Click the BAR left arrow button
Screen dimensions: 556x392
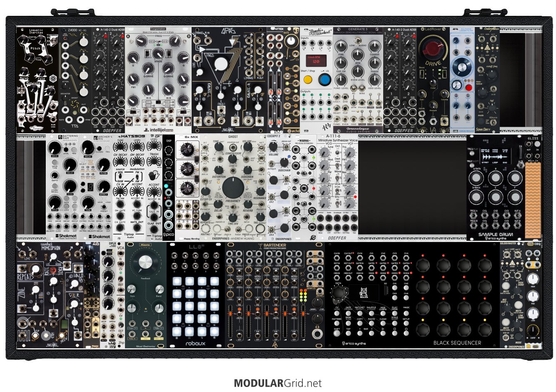click(360, 333)
